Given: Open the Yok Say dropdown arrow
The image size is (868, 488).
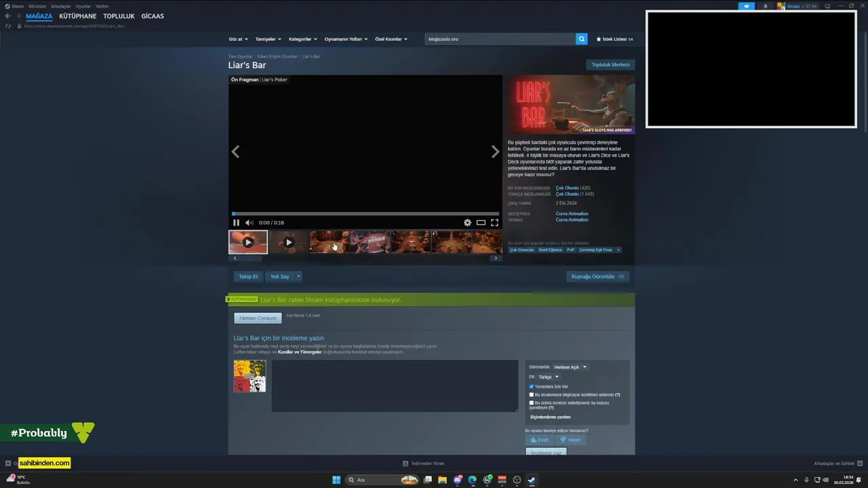Looking at the screenshot, I should 298,277.
